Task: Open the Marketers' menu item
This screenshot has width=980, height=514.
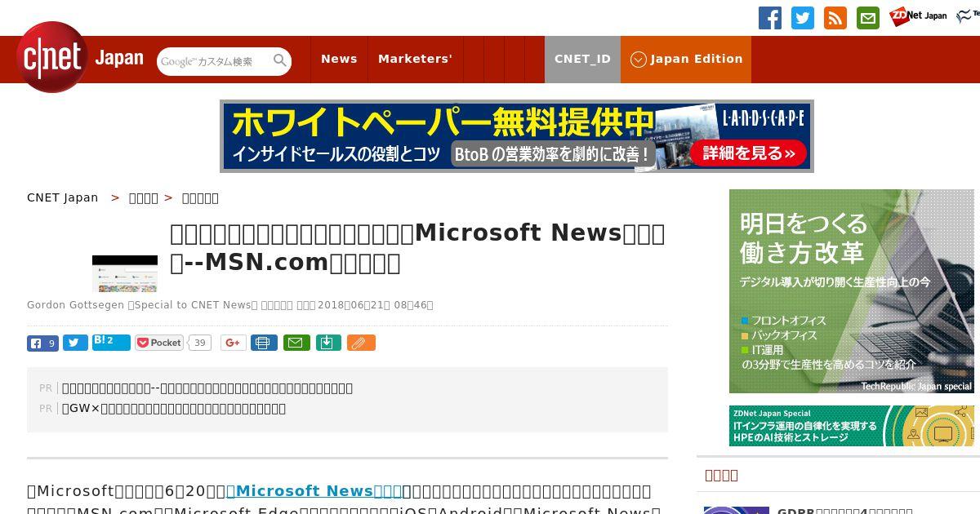Action: (x=415, y=59)
